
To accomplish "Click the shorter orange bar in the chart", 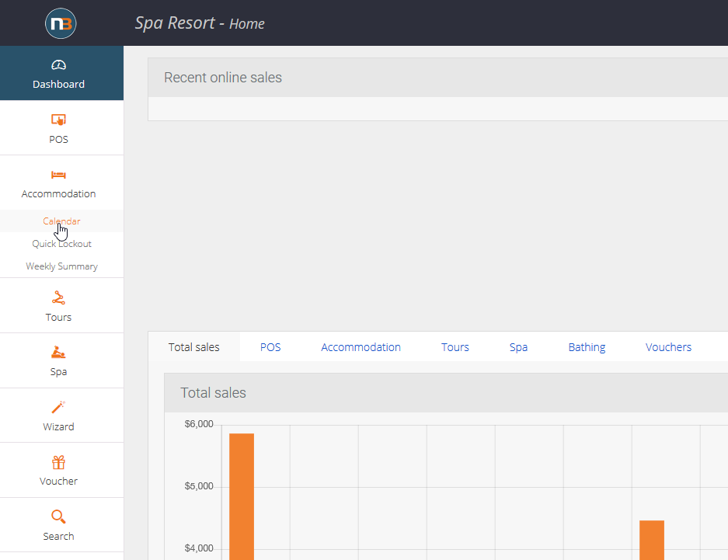I will 652,540.
